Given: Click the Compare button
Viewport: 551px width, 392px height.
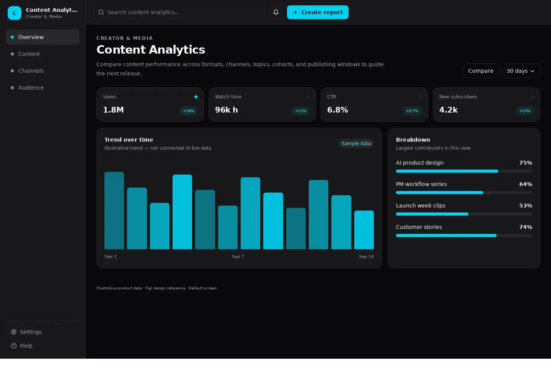Looking at the screenshot, I should click(x=481, y=71).
